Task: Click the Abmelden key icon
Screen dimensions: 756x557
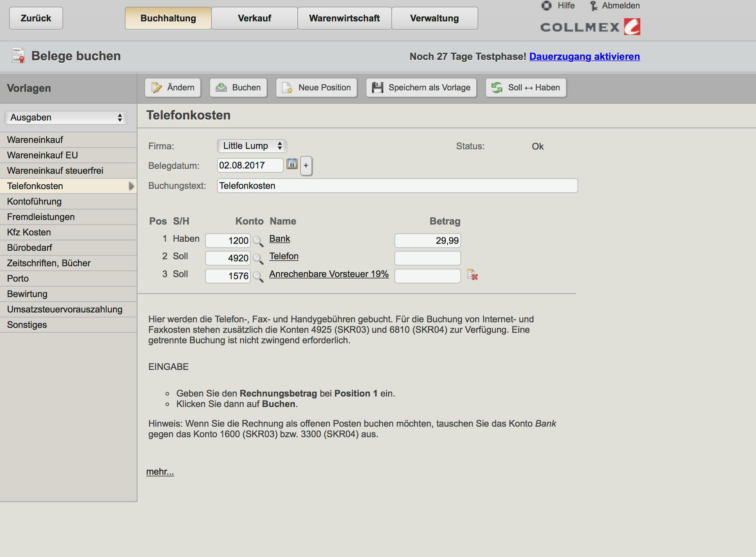Action: click(x=593, y=6)
